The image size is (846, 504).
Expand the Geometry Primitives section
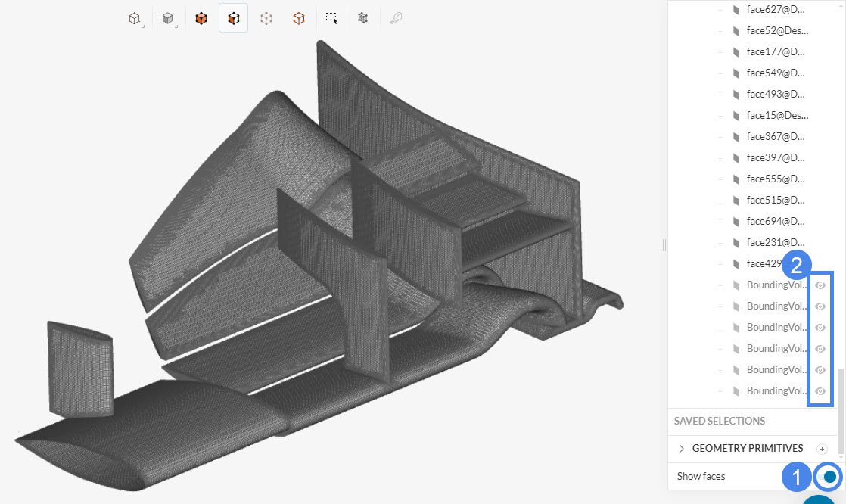[x=681, y=449]
